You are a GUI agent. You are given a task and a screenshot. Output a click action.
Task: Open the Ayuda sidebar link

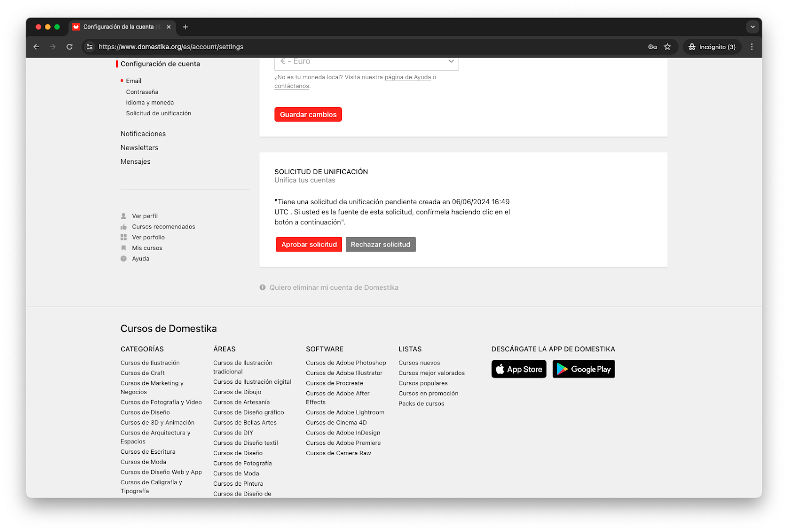(x=140, y=258)
